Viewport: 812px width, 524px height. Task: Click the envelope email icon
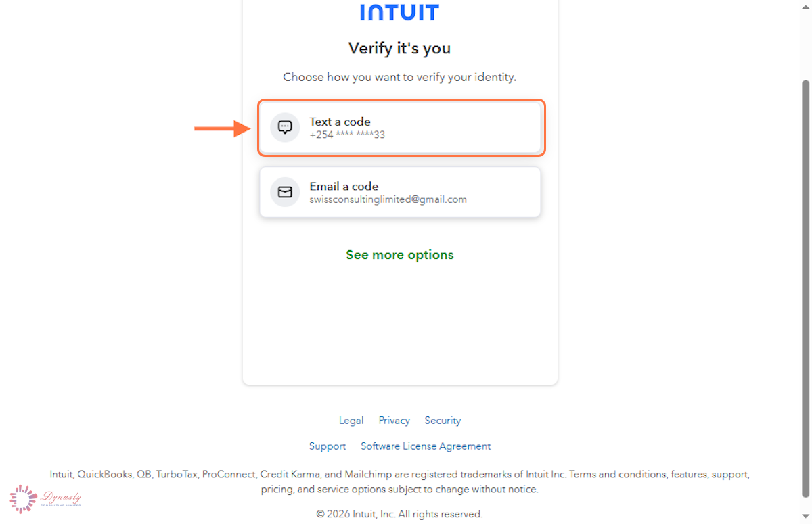pyautogui.click(x=285, y=192)
